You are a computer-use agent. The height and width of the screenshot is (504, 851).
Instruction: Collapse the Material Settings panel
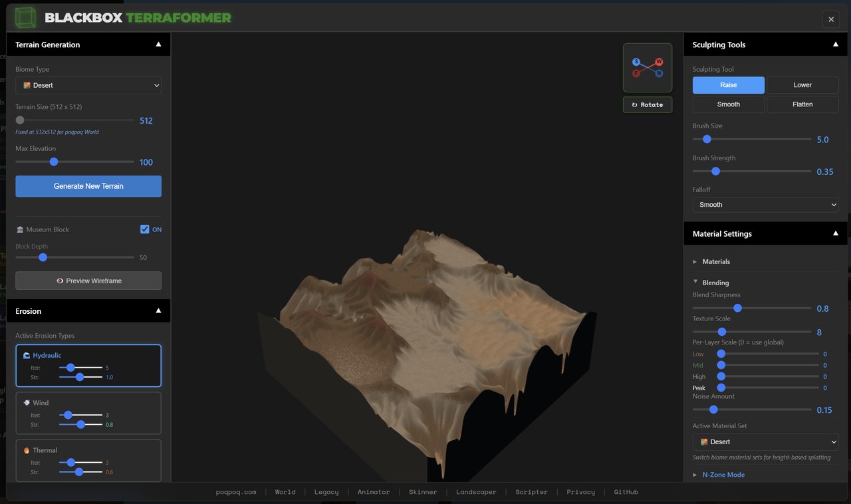click(836, 233)
